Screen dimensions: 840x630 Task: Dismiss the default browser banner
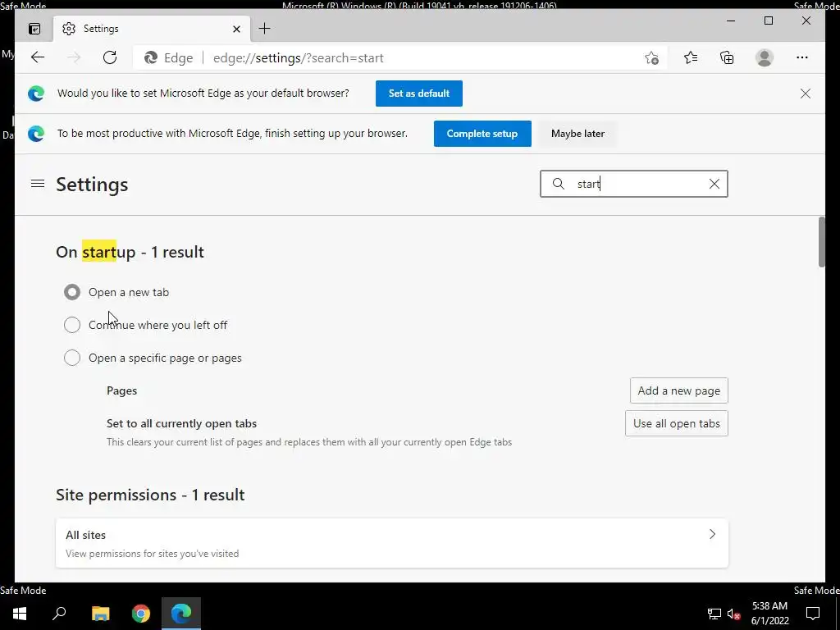click(x=806, y=94)
